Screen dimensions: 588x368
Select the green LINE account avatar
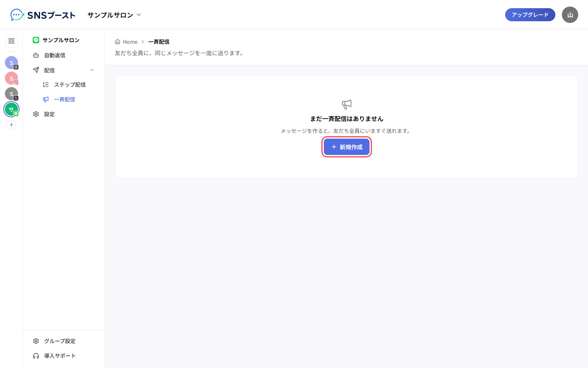coord(11,109)
